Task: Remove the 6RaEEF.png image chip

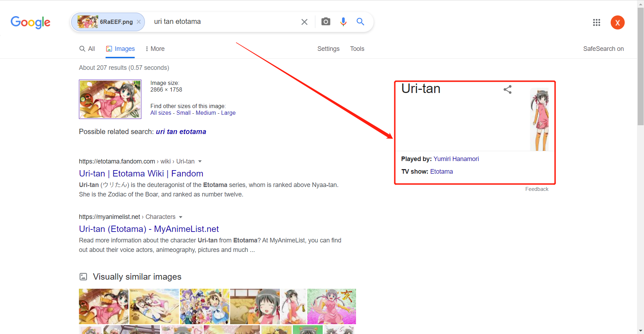Action: point(139,22)
